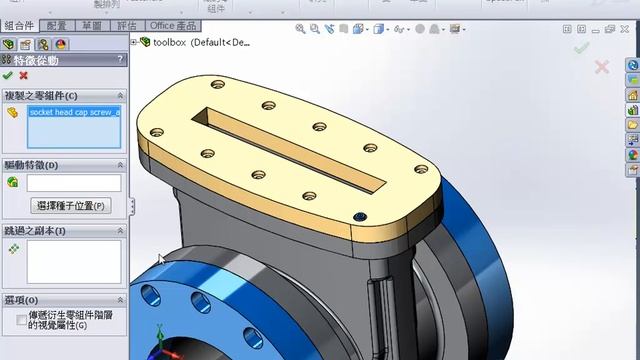Switch to the 評估 tab
This screenshot has height=360, width=640.
[x=127, y=26]
